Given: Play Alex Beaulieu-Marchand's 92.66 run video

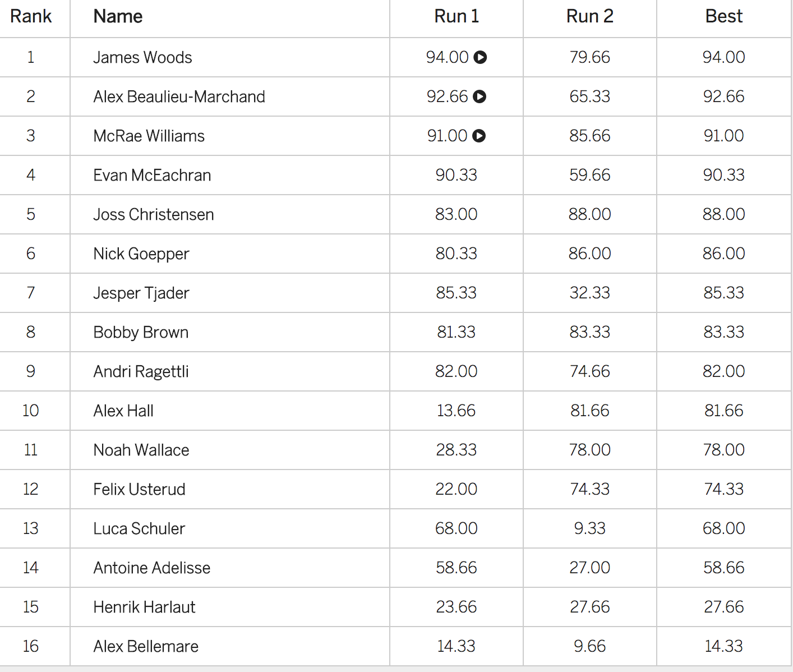Looking at the screenshot, I should [x=480, y=96].
